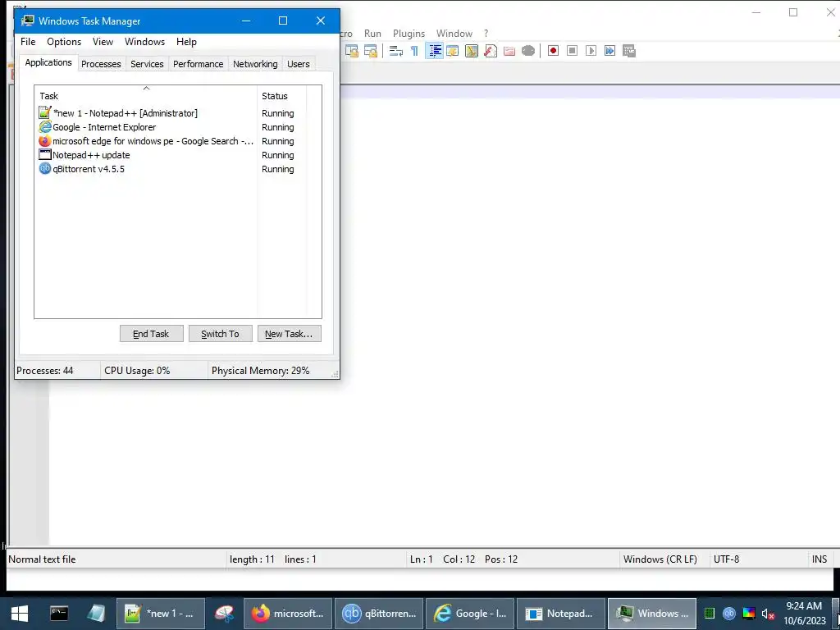Click "Windows (CR LF)" in Notepad++ status bar
840x630 pixels.
click(x=660, y=559)
